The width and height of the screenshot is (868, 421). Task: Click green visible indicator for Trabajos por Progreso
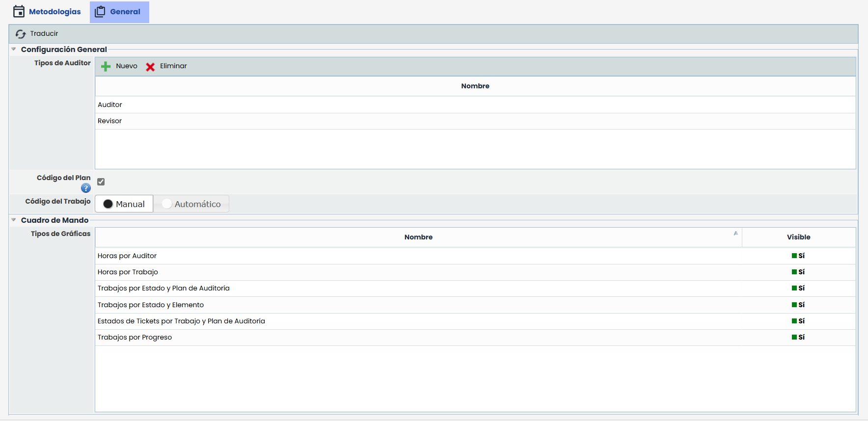(x=794, y=337)
